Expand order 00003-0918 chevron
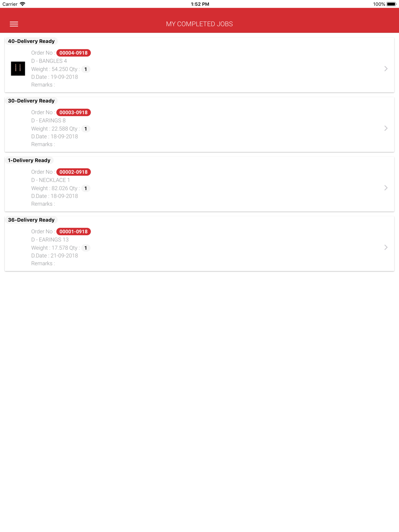The image size is (399, 532). pos(386,128)
